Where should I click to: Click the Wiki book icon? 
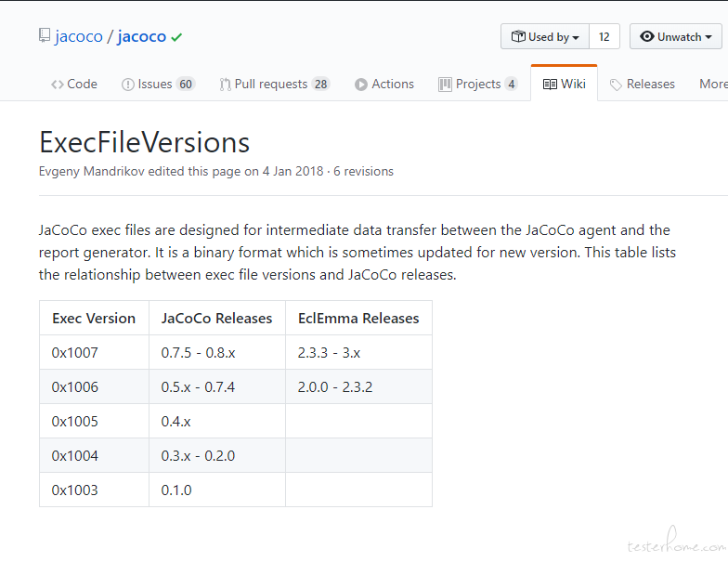pyautogui.click(x=550, y=85)
